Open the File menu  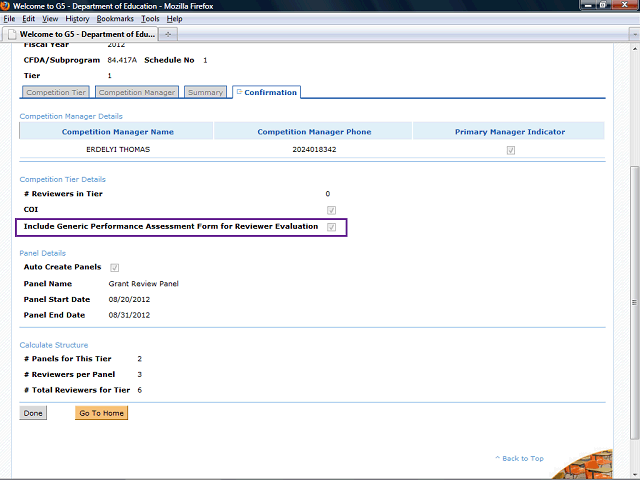tap(9, 19)
